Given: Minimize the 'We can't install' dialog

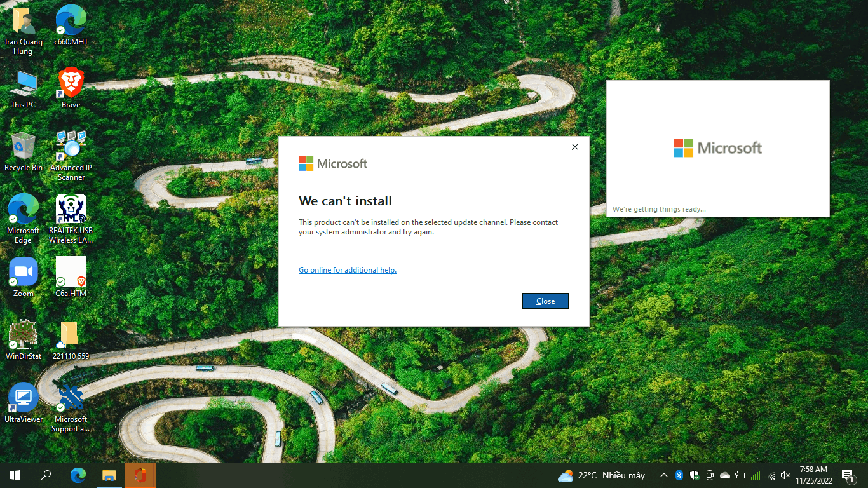Looking at the screenshot, I should coord(555,147).
